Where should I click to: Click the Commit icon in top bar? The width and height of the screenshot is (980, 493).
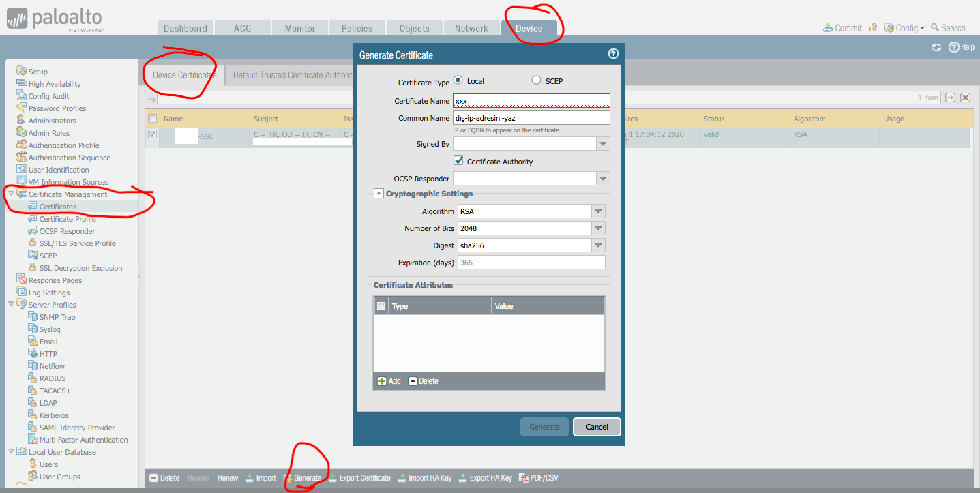pyautogui.click(x=828, y=28)
